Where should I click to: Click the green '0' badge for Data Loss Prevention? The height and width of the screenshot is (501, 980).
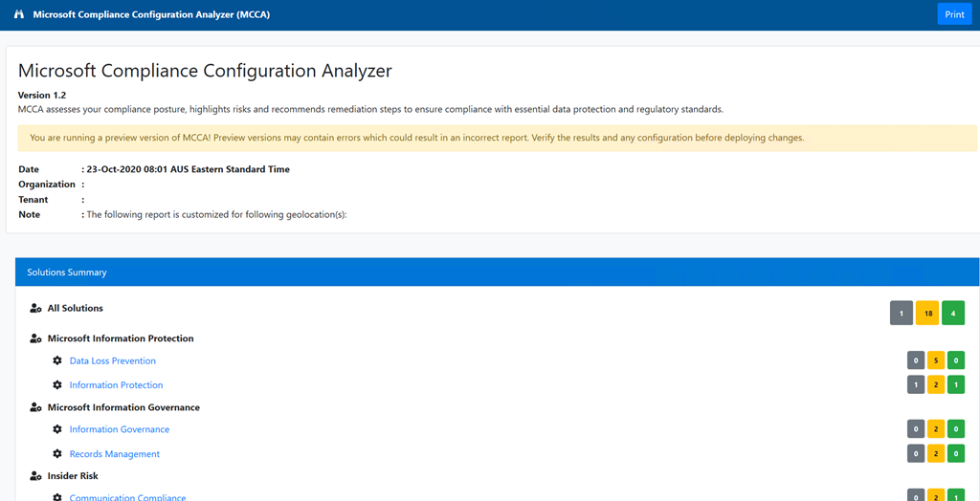tap(956, 361)
